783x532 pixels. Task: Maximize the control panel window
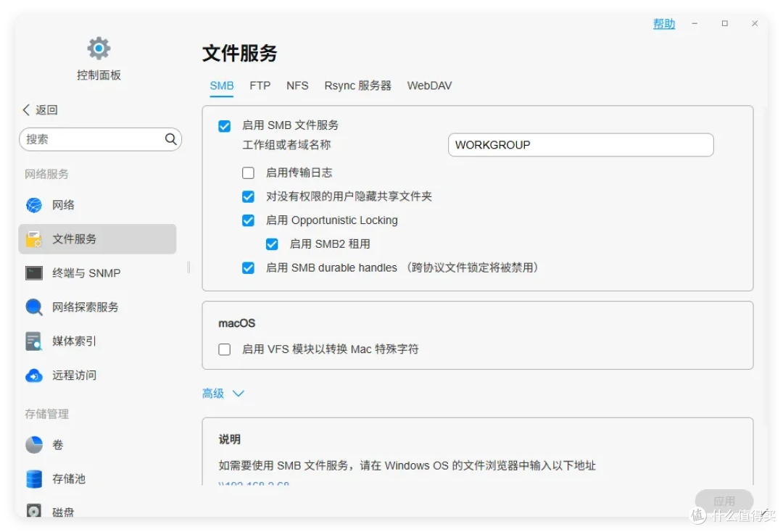[x=724, y=23]
